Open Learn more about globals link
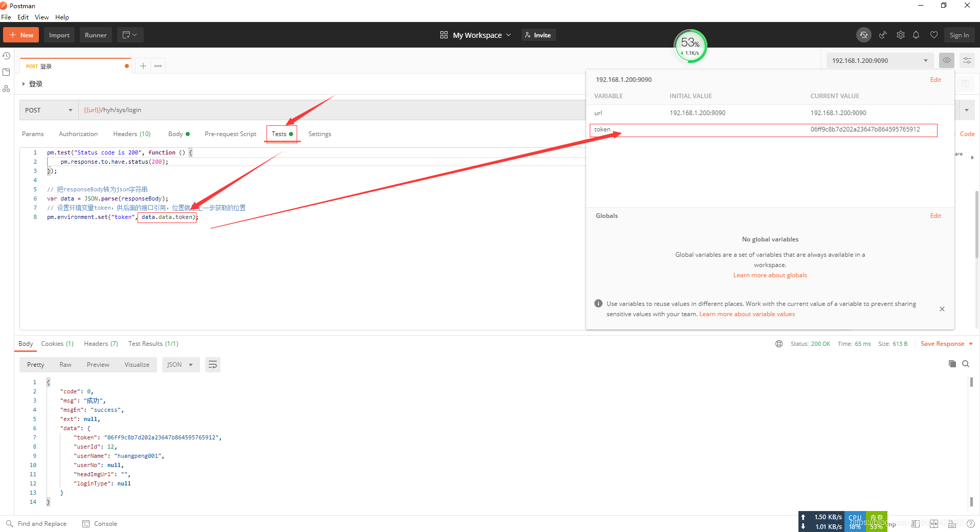This screenshot has width=980, height=532. point(770,275)
